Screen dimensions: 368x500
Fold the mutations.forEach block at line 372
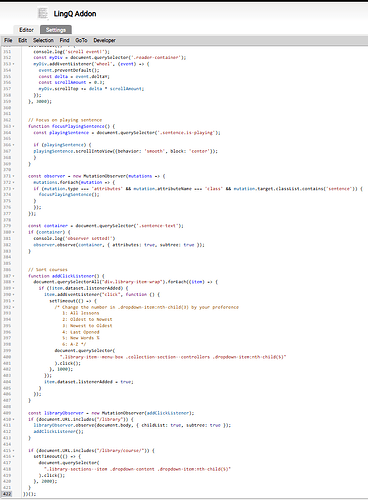coord(14,182)
